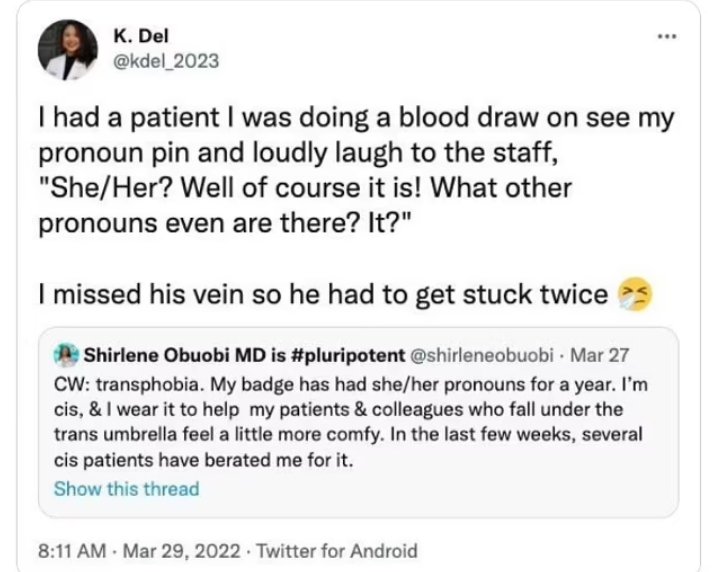This screenshot has height=572, width=720.
Task: Click the #pluripotent hashtag
Action: coord(345,357)
